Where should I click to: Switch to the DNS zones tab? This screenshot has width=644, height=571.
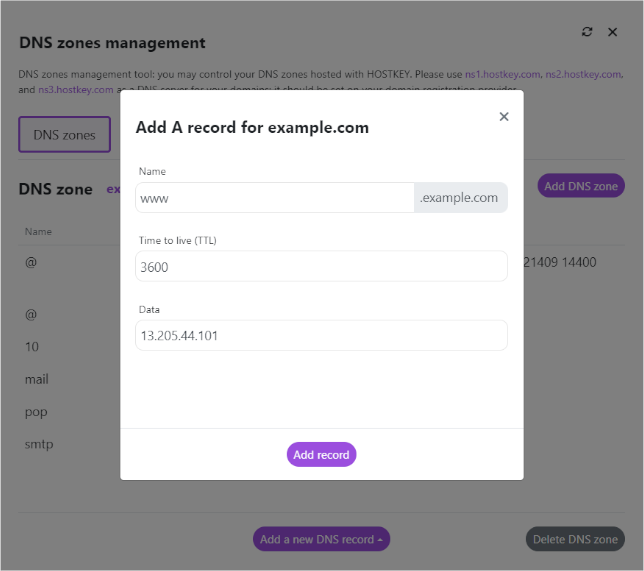click(x=64, y=135)
